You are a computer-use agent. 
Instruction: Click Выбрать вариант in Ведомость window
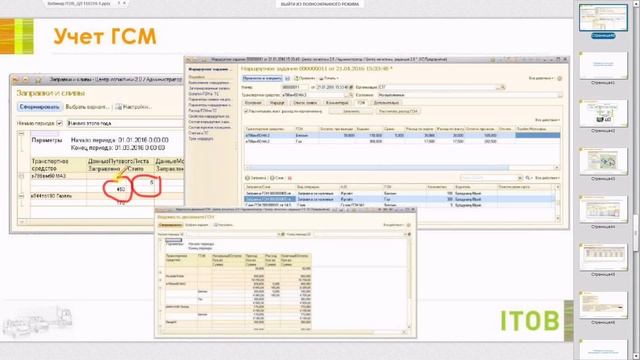[x=196, y=225]
